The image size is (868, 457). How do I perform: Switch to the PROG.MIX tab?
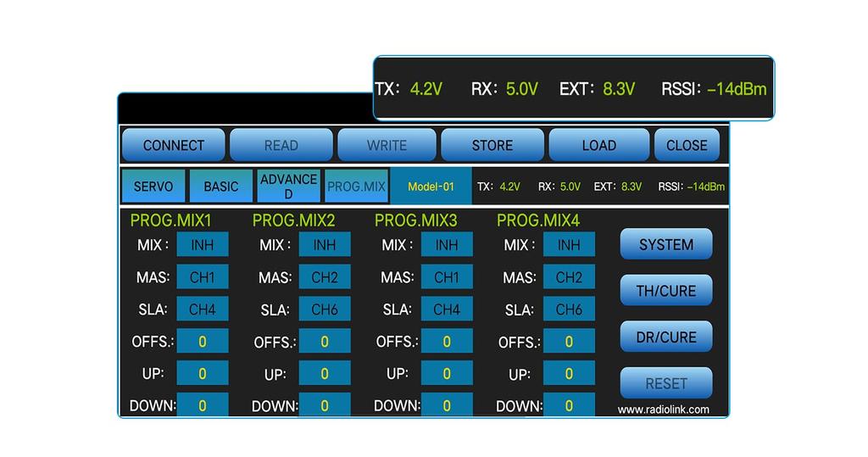point(356,187)
